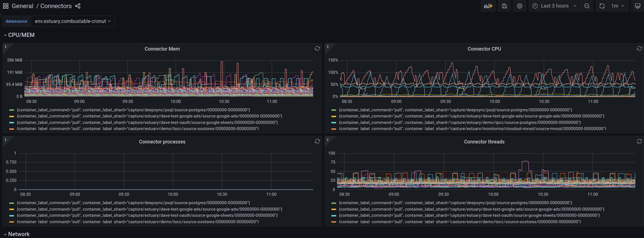Open the 1m refresh interval dropdown
The height and width of the screenshot is (238, 644).
coord(618,6)
